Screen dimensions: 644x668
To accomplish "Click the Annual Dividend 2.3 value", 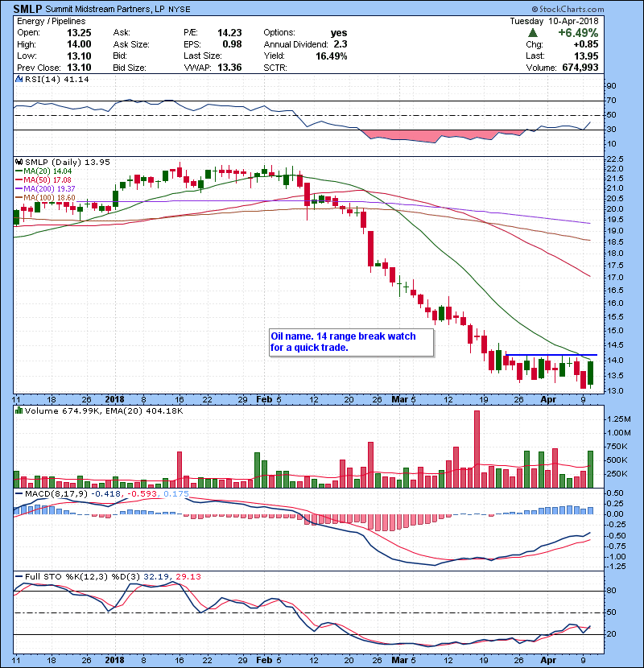I will (341, 44).
